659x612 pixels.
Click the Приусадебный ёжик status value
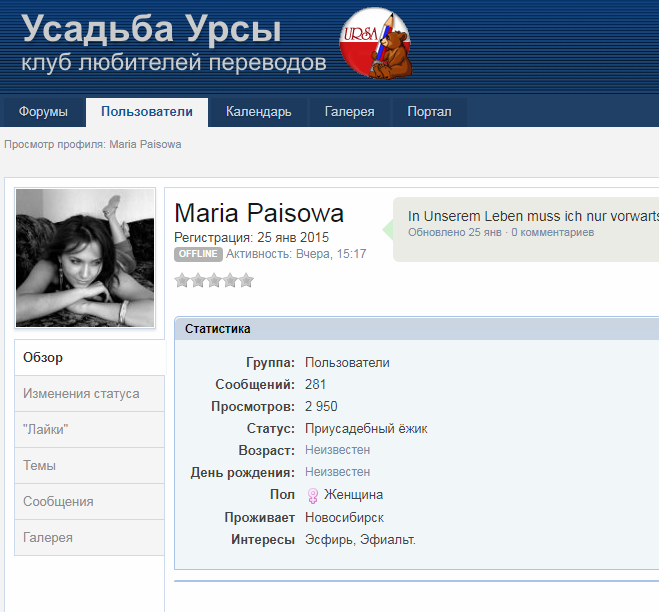(x=366, y=429)
